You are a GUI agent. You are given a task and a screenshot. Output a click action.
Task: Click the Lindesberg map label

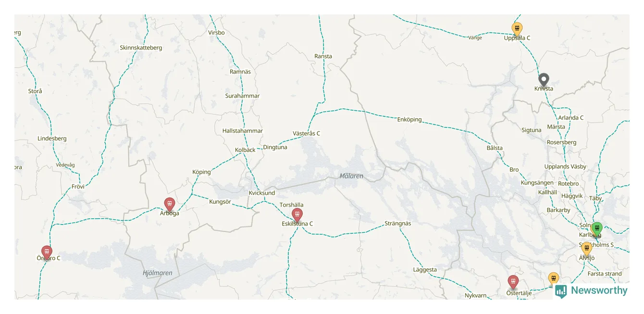(x=52, y=138)
